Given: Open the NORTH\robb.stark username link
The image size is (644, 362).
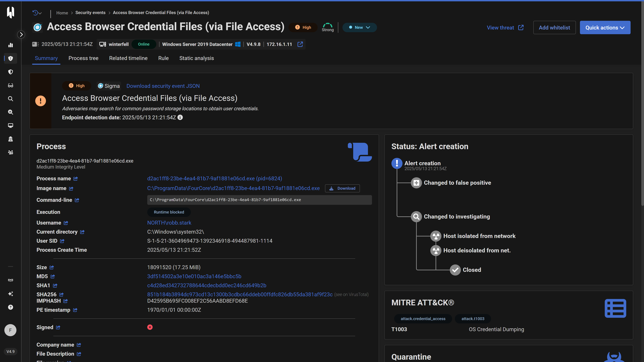Looking at the screenshot, I should coord(169,223).
